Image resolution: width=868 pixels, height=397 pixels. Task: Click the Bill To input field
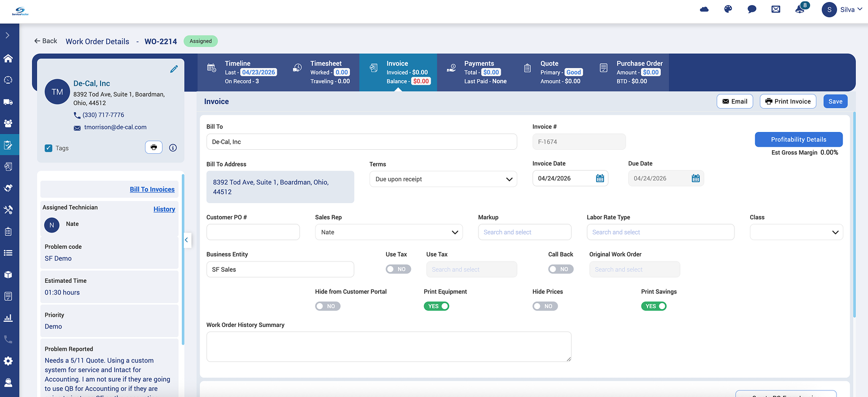point(362,142)
